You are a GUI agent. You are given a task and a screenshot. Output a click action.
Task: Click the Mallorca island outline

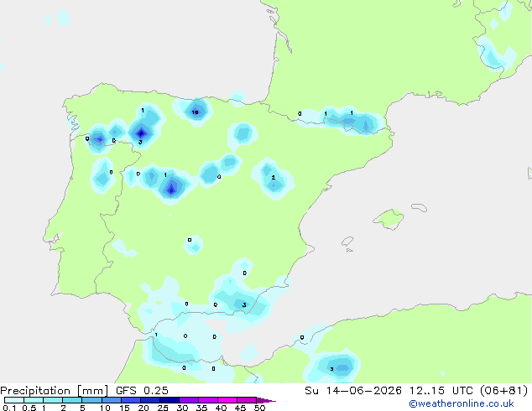tap(389, 220)
